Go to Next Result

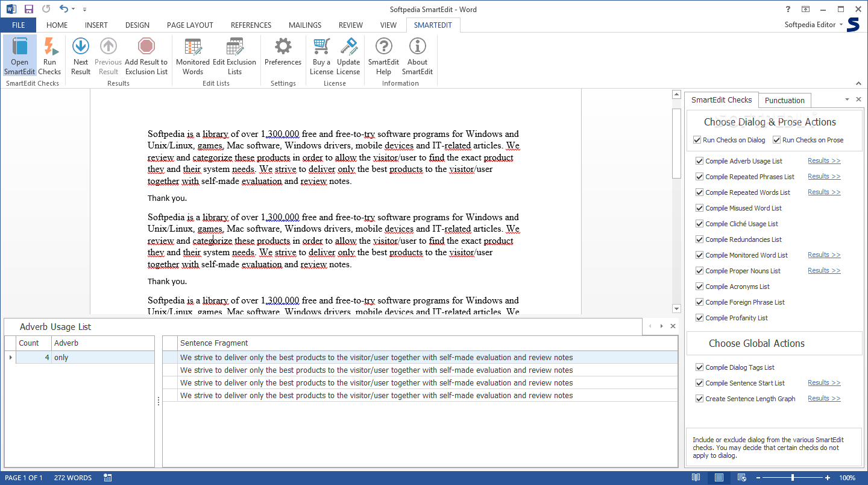[x=81, y=56]
